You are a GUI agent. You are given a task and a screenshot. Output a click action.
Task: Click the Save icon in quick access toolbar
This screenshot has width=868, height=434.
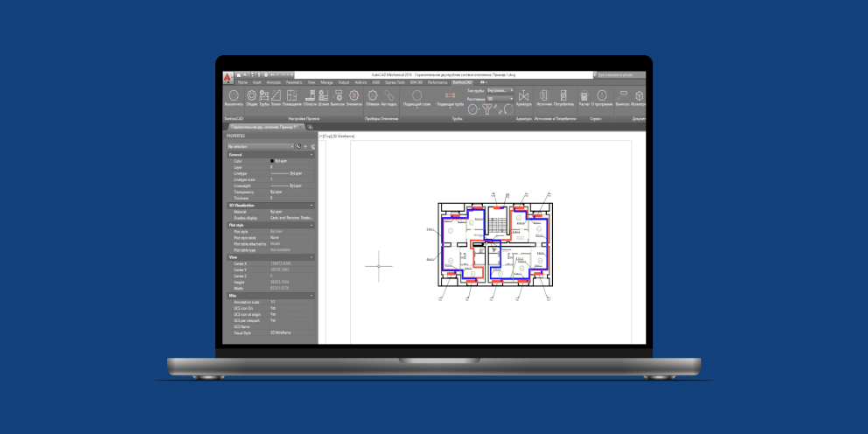click(252, 74)
